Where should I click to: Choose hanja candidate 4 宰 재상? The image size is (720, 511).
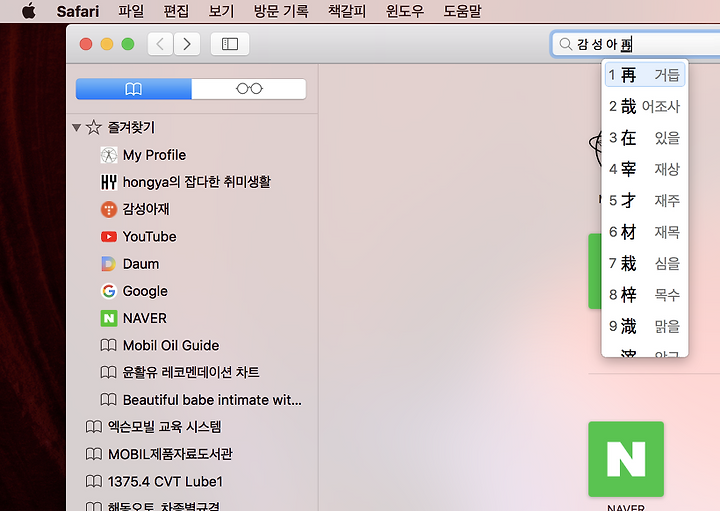[645, 169]
